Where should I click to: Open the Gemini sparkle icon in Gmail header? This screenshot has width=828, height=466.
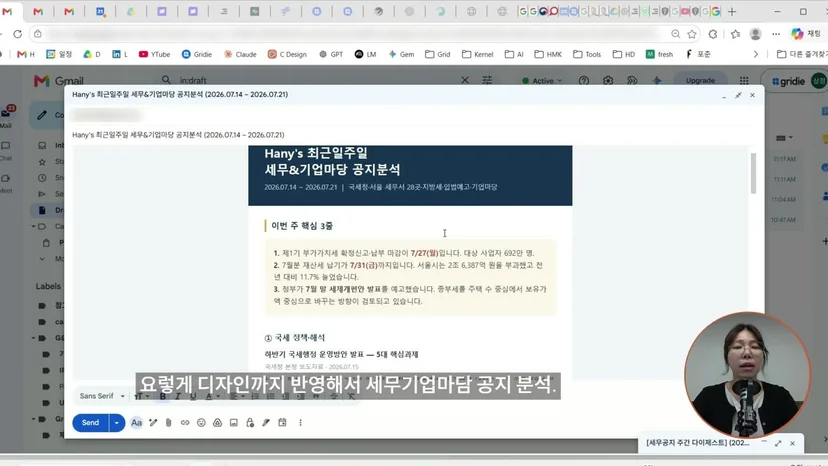(657, 81)
